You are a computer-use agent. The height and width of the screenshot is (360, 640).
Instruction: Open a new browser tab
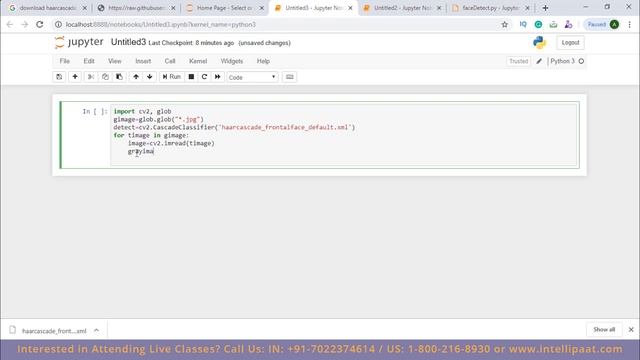(x=545, y=8)
